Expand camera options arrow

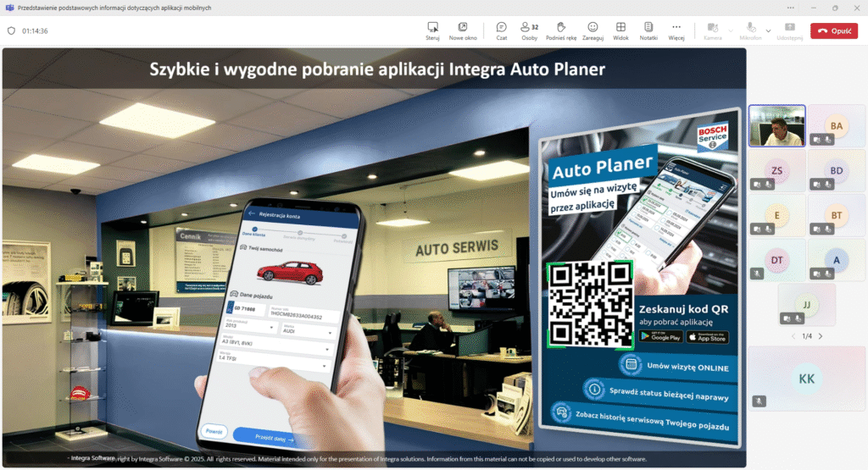pos(730,31)
